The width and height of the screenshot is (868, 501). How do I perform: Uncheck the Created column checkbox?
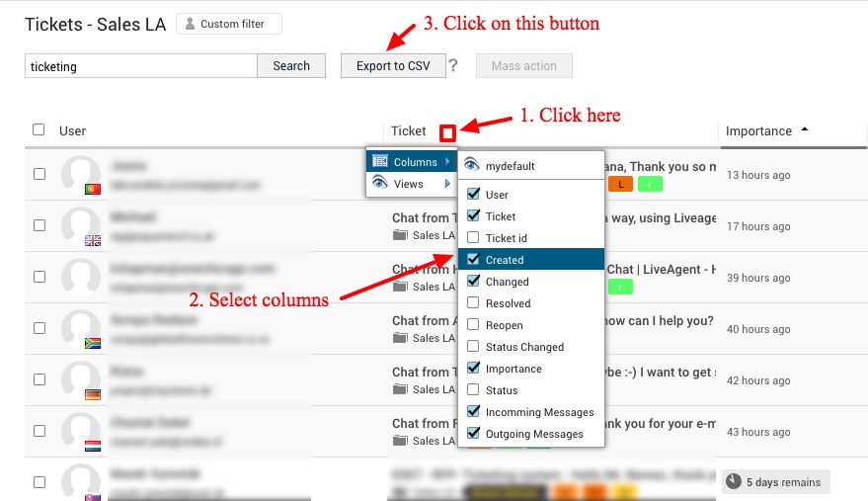coord(473,260)
